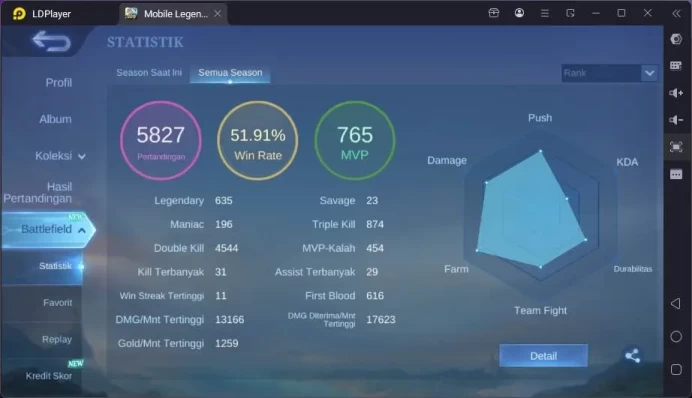
Task: Switch to the Season Saat Ini tab
Action: pos(149,72)
